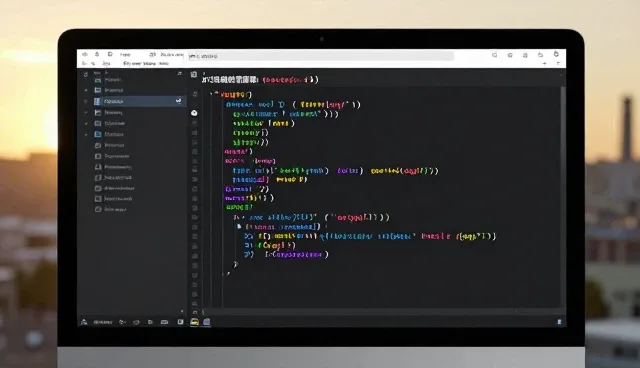Screen dimensions: 640x368
Task: Click the person-like icon at the status bar's left end
Action: click(84, 322)
